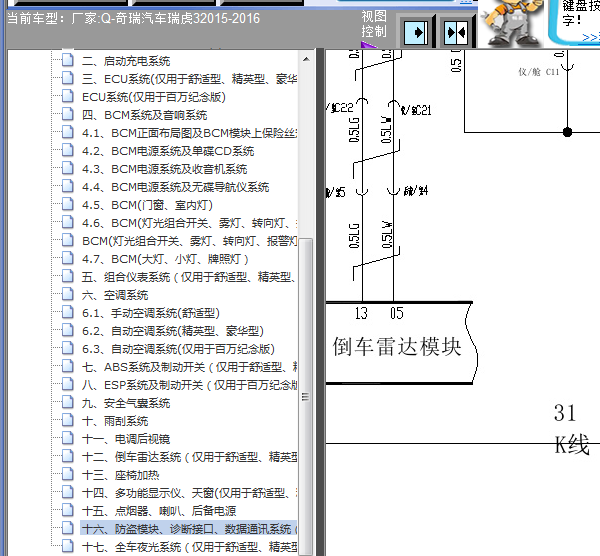Click the document icon beside 二、启动充电系统
The height and width of the screenshot is (556, 600).
(68, 60)
